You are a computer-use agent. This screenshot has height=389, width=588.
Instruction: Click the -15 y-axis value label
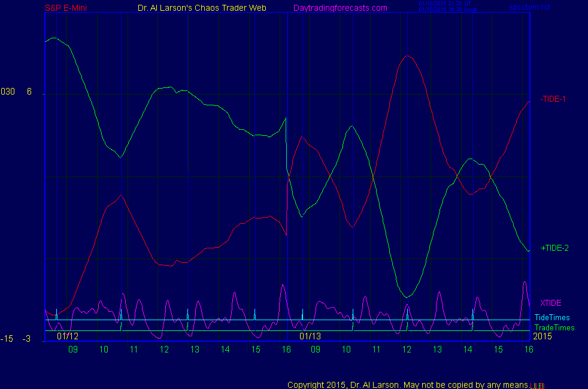[7, 339]
